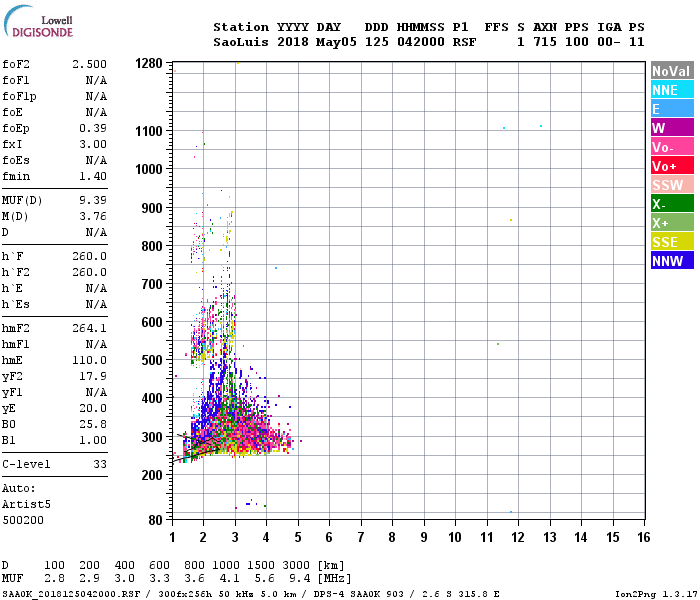Select the E legend color box

pyautogui.click(x=672, y=109)
